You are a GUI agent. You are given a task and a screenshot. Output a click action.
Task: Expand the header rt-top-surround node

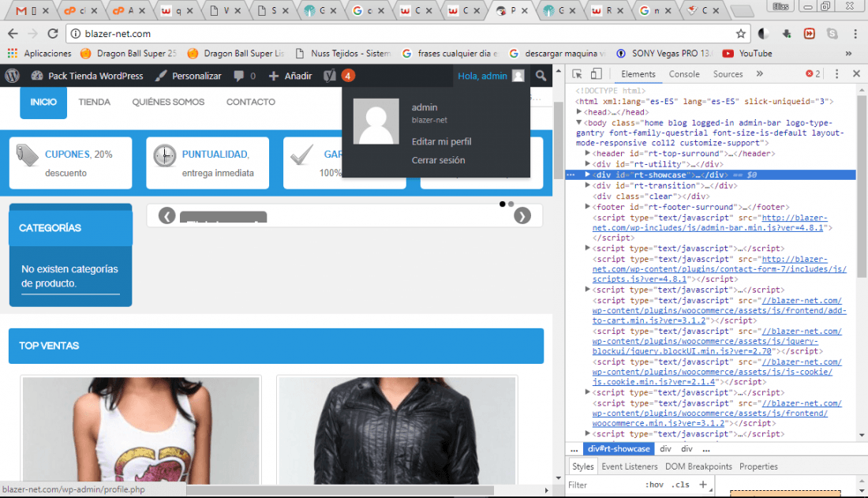point(588,153)
